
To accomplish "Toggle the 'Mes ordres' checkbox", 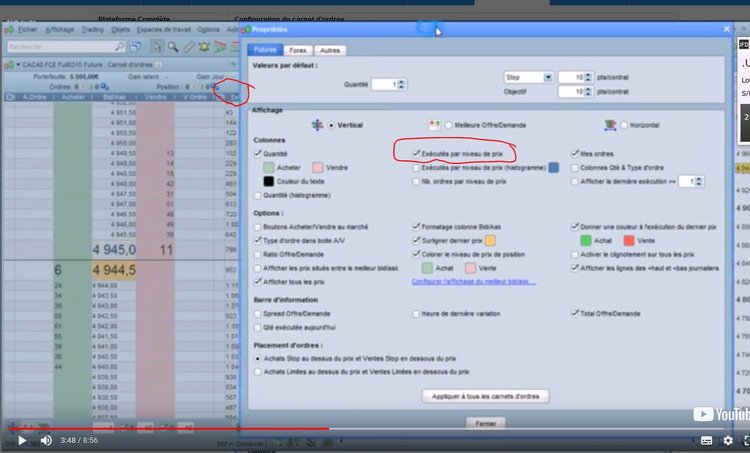I will 574,154.
